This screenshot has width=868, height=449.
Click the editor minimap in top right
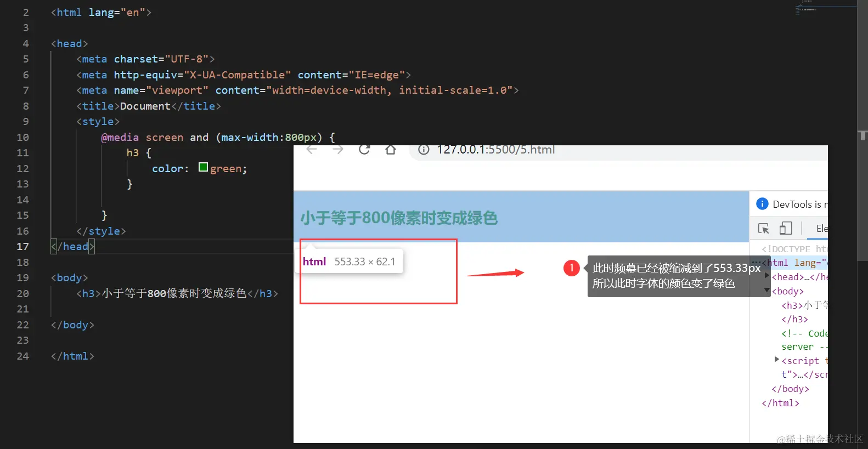[x=826, y=8]
